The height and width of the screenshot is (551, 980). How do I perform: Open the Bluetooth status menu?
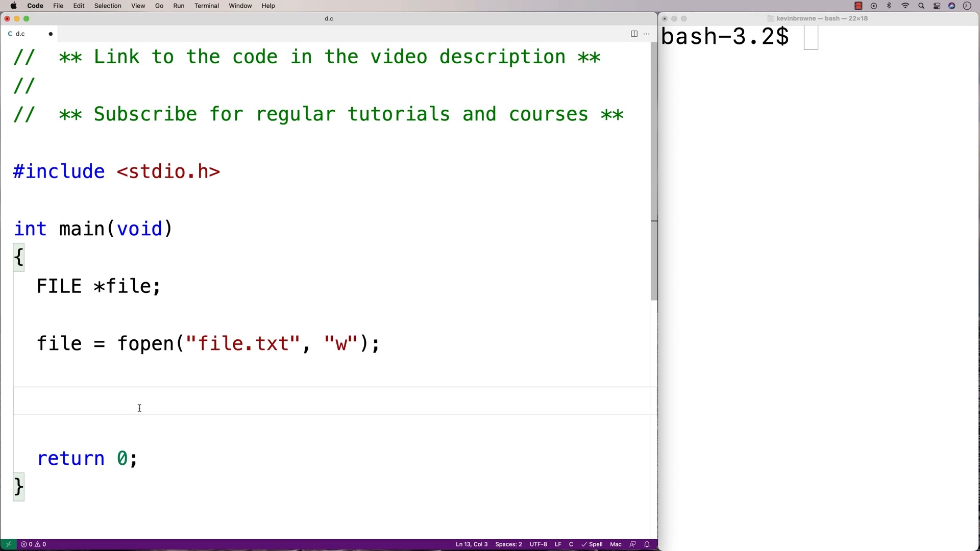(x=890, y=6)
